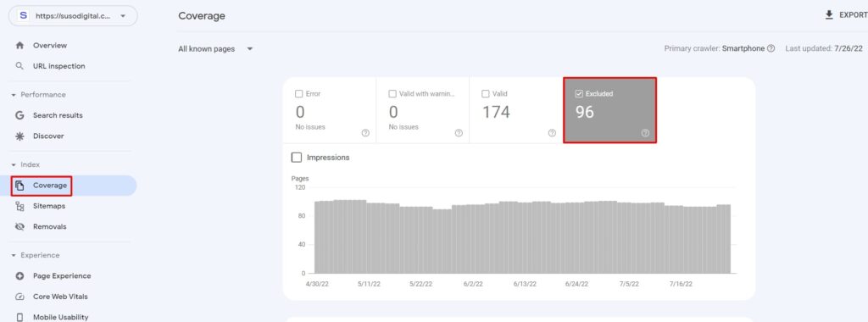Collapse the Experience section arrow
868x322 pixels.
coord(14,256)
